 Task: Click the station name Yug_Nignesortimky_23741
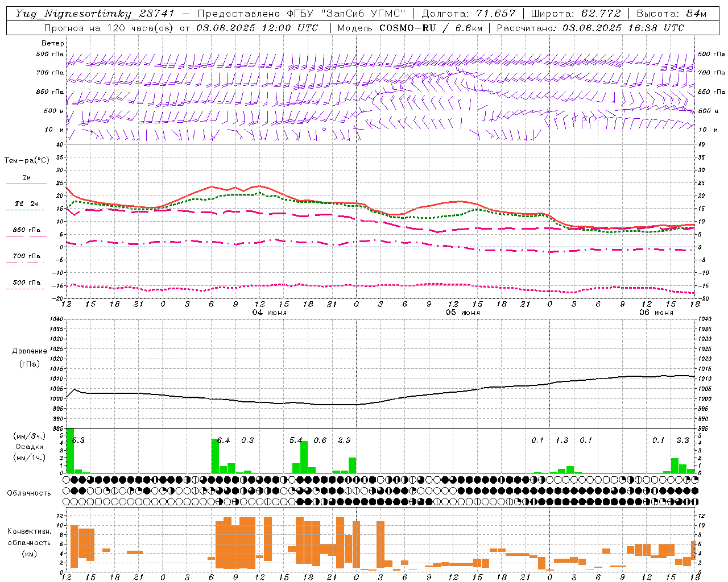click(x=96, y=14)
